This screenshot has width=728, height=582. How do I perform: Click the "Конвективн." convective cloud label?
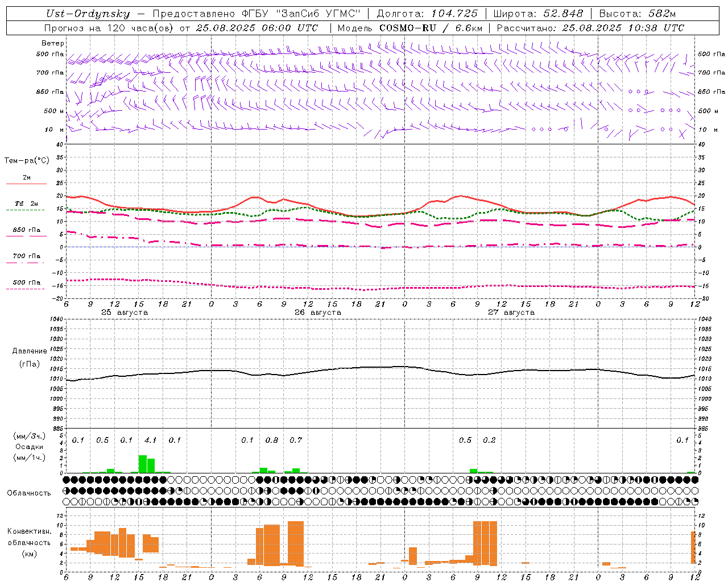[x=30, y=531]
